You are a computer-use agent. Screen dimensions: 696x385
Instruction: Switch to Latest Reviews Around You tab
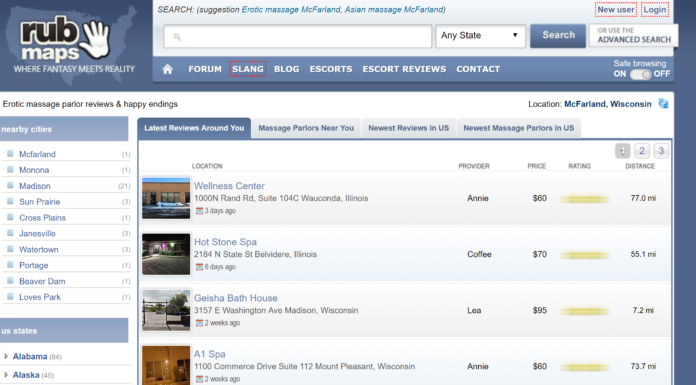point(194,128)
